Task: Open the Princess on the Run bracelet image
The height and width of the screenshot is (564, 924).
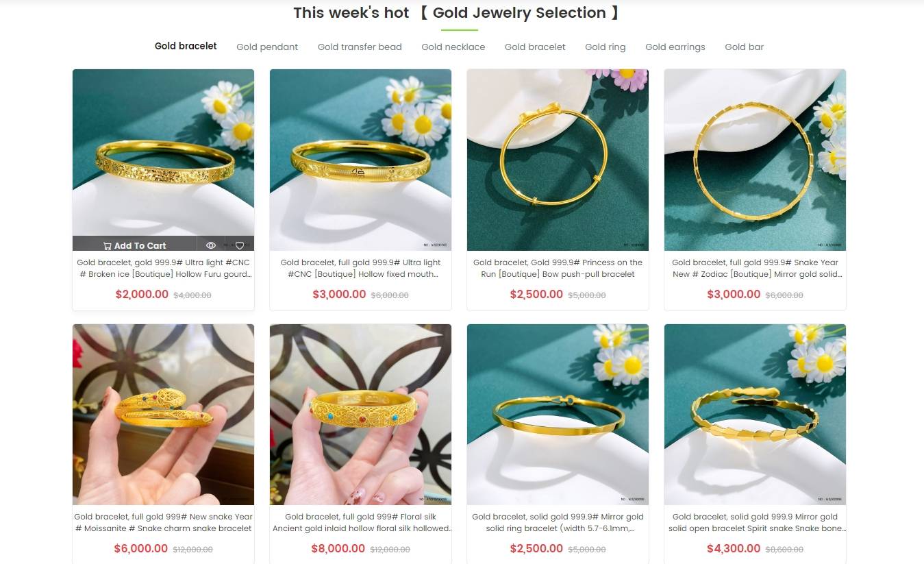Action: [x=558, y=160]
